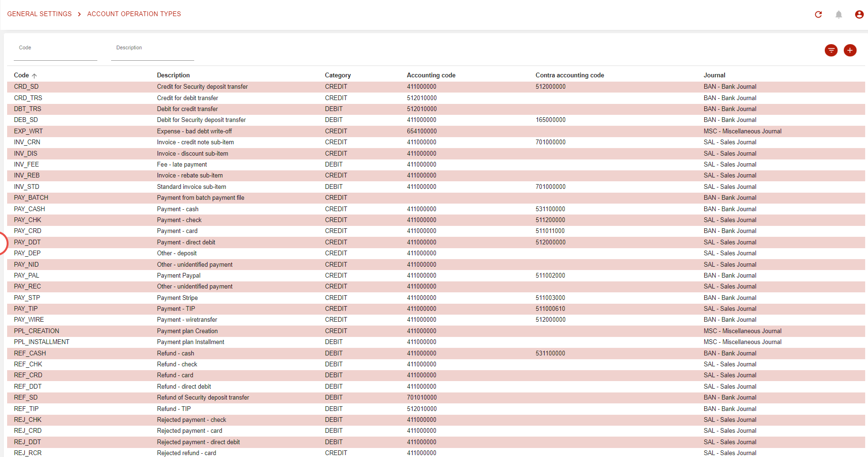
Task: Sort by Description column header
Action: (x=173, y=75)
